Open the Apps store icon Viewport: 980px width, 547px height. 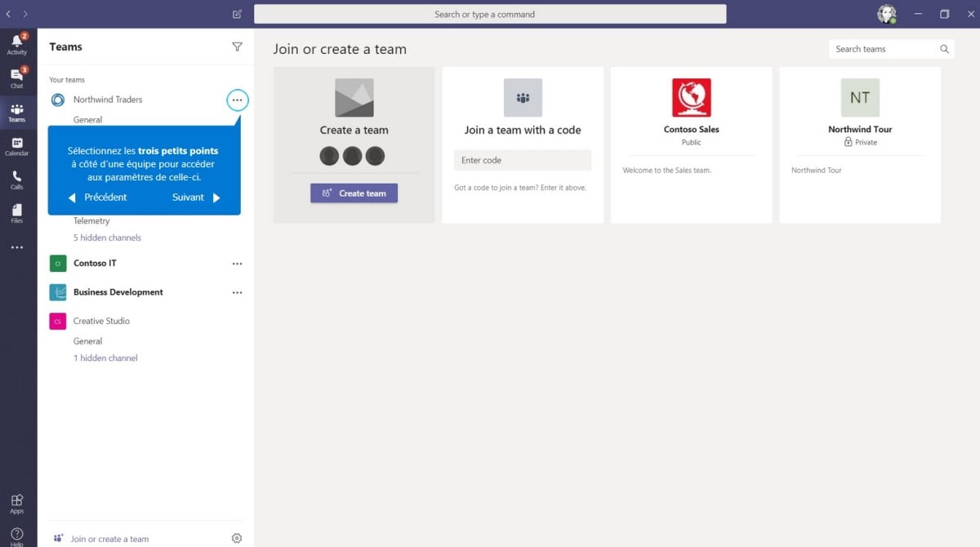click(17, 504)
